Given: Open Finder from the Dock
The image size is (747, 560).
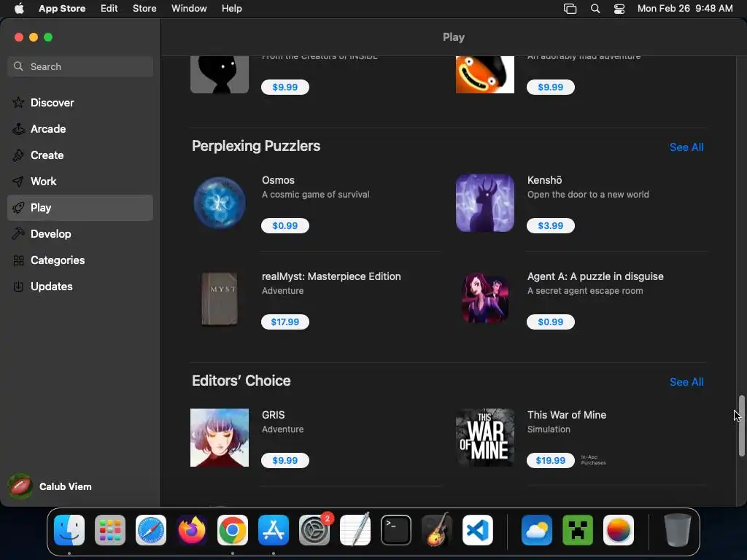Looking at the screenshot, I should tap(69, 530).
